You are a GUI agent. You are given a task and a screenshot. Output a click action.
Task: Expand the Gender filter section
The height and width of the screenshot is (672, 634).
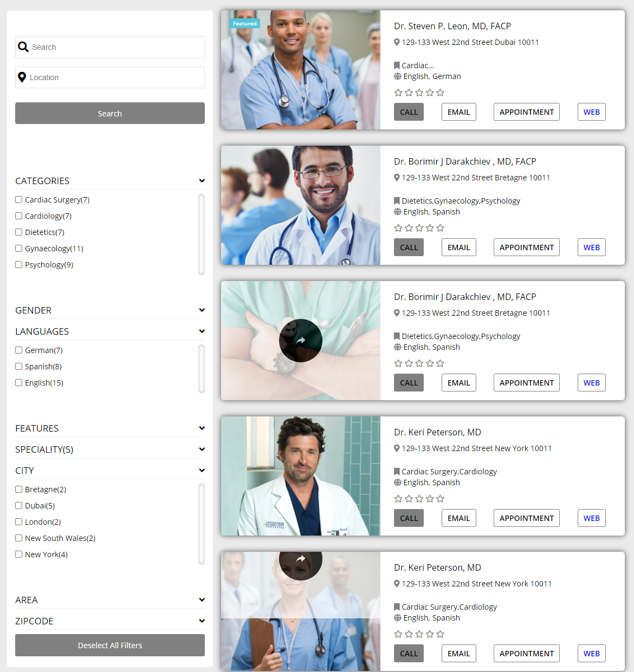[202, 310]
